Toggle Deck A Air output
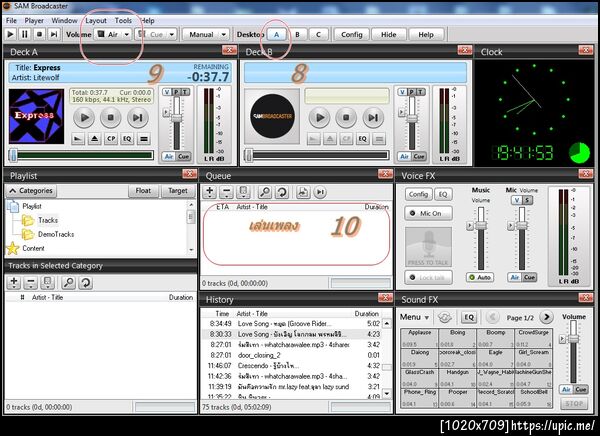Image resolution: width=600 pixels, height=436 pixels. pyautogui.click(x=169, y=156)
